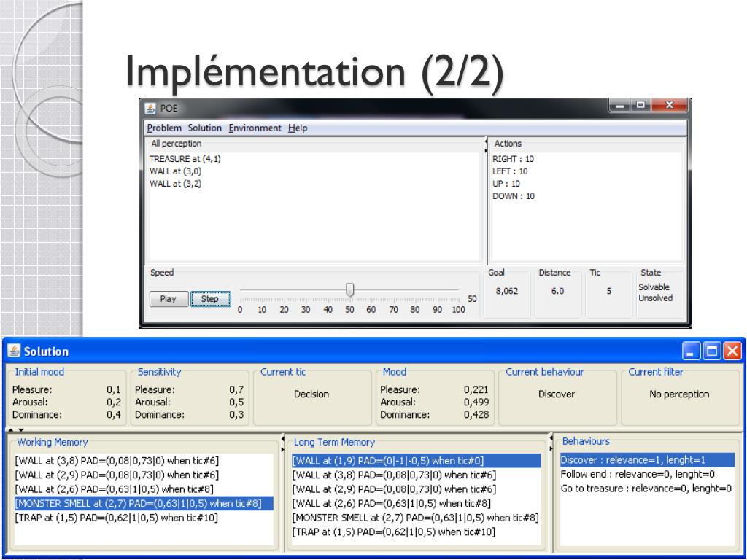The height and width of the screenshot is (560, 747).
Task: Open the Help menu
Action: pos(298,128)
